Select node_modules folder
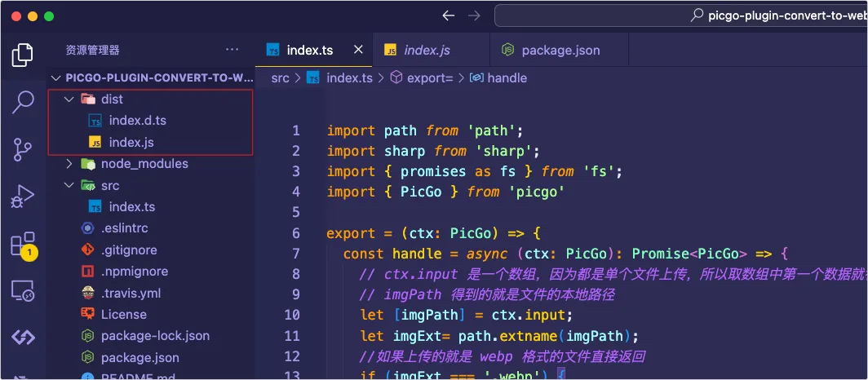 [152, 164]
